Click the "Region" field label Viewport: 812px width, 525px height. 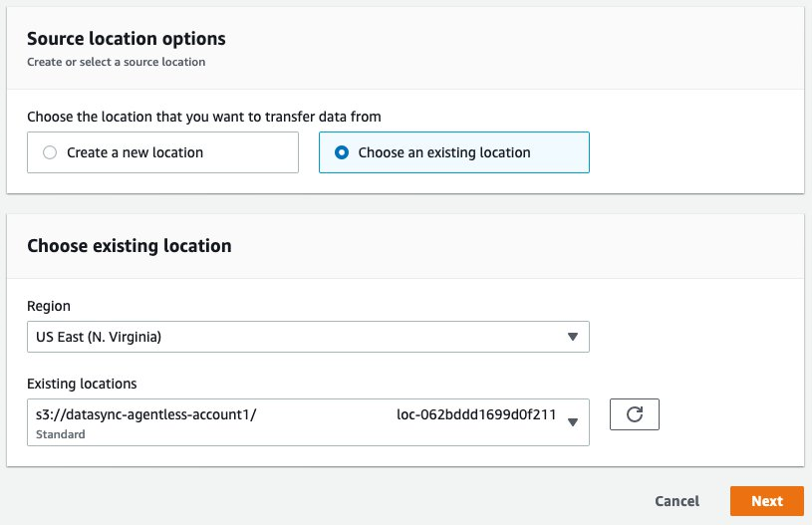coord(49,307)
